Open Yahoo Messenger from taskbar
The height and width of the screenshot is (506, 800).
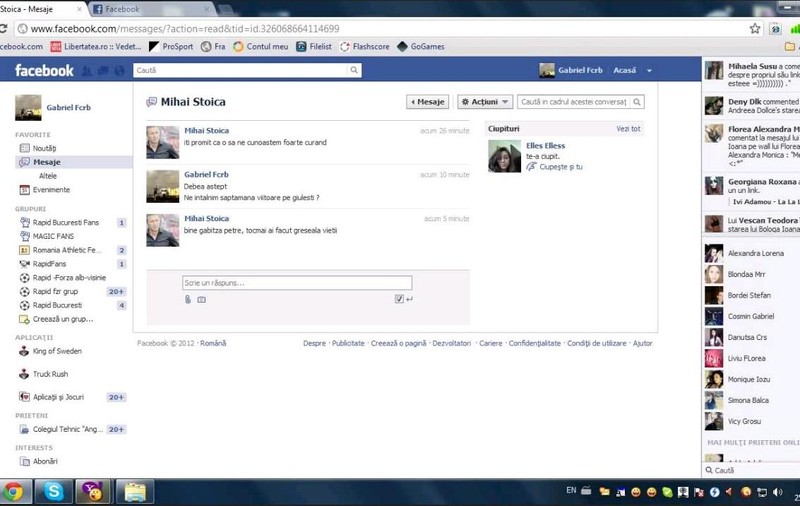click(93, 492)
